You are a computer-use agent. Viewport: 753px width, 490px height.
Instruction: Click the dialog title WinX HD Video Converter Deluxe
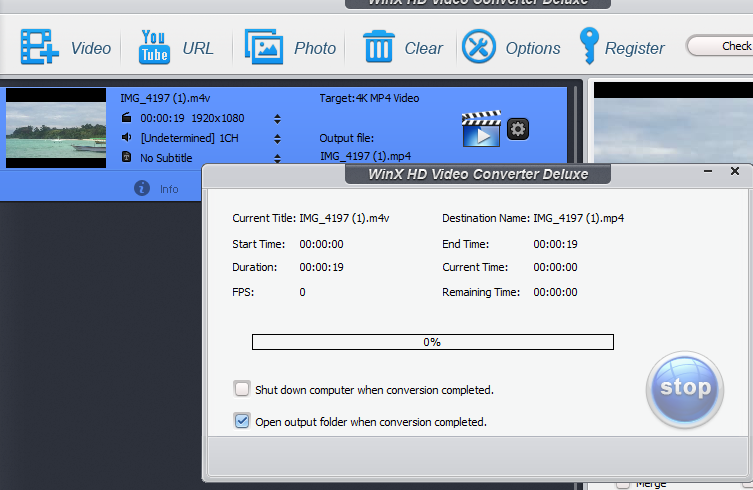(x=478, y=174)
